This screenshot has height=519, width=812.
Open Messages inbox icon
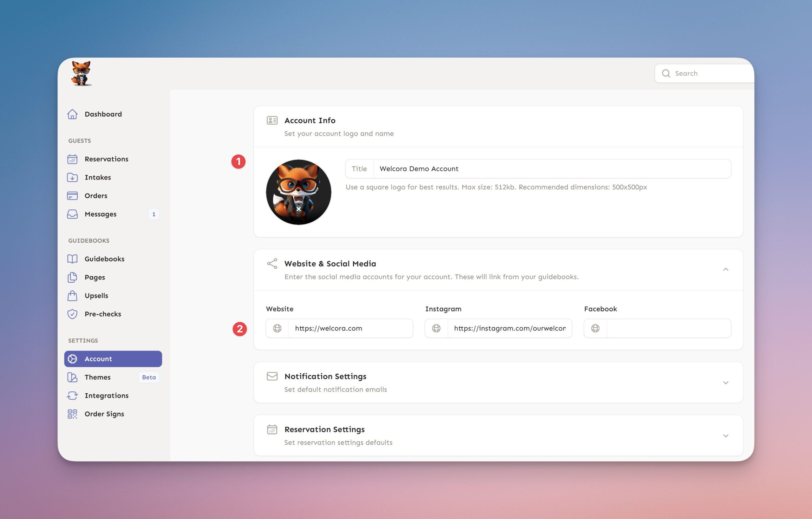pyautogui.click(x=72, y=214)
